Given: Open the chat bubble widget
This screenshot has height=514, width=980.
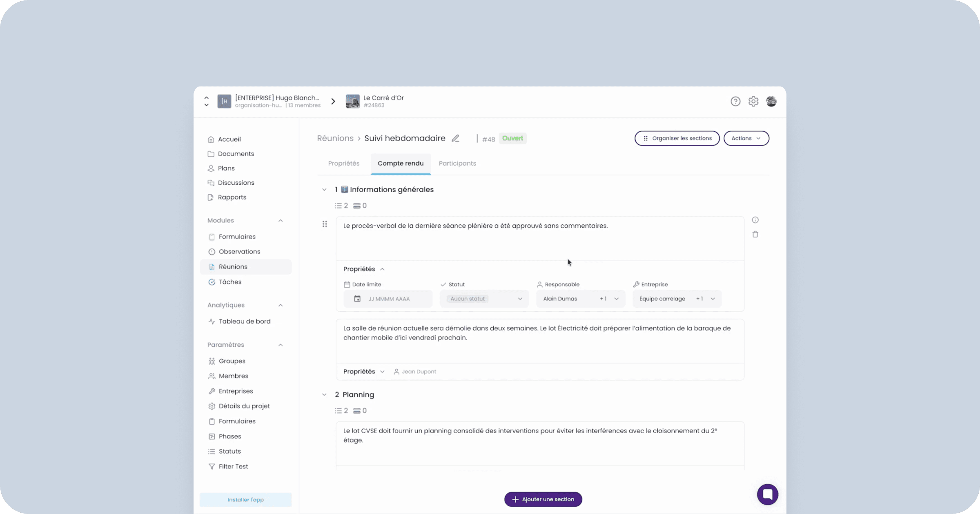Looking at the screenshot, I should 767,494.
